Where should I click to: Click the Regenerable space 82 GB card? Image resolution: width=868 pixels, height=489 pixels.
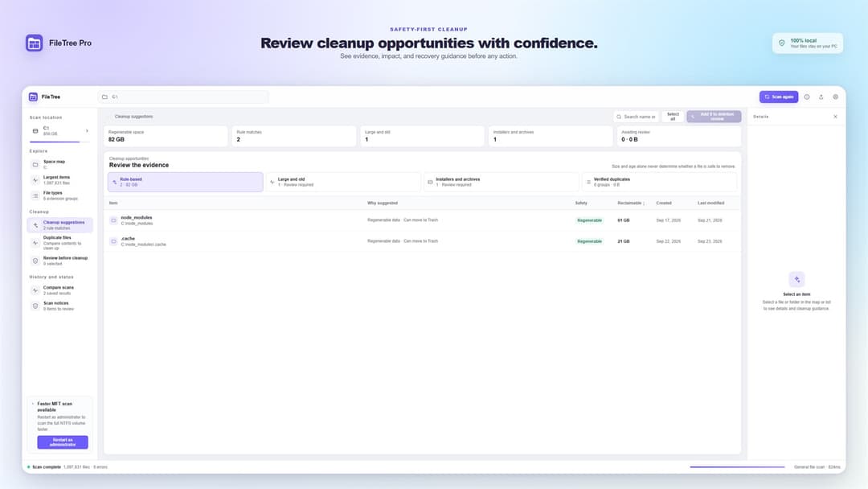(166, 136)
